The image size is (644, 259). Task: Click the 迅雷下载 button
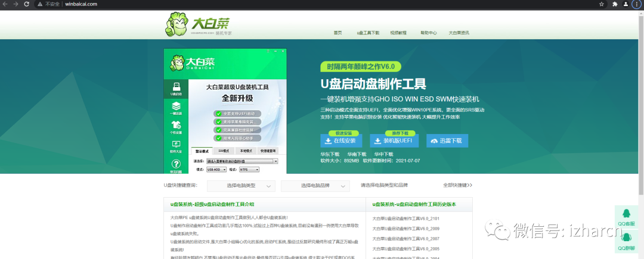[447, 141]
